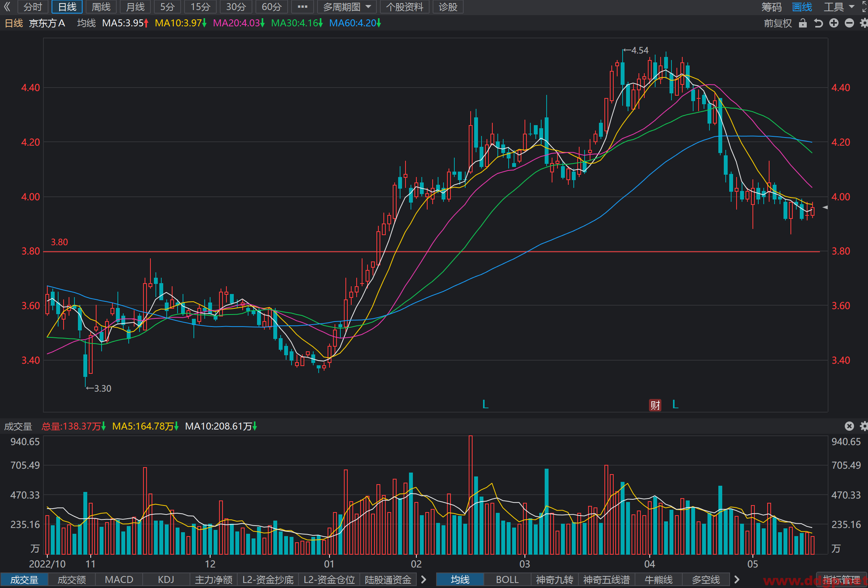Select the MACD indicator tab

pyautogui.click(x=119, y=579)
